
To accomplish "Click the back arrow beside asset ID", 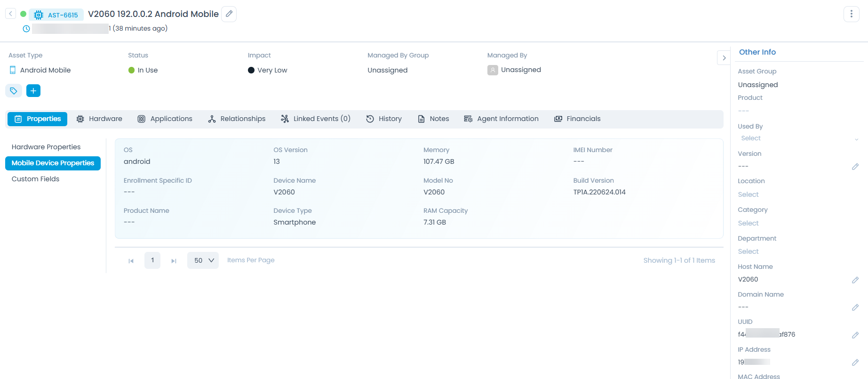I will pyautogui.click(x=10, y=14).
